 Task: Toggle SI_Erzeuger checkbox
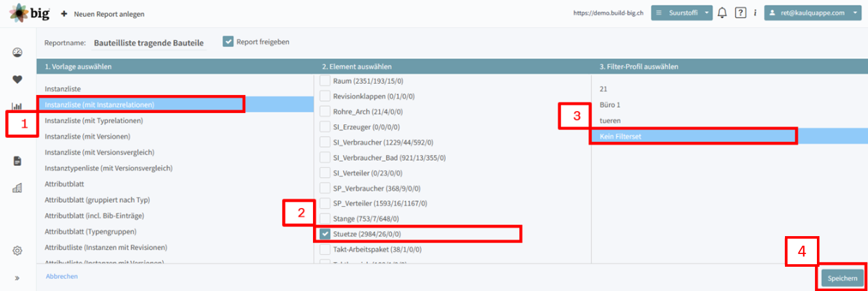point(325,127)
